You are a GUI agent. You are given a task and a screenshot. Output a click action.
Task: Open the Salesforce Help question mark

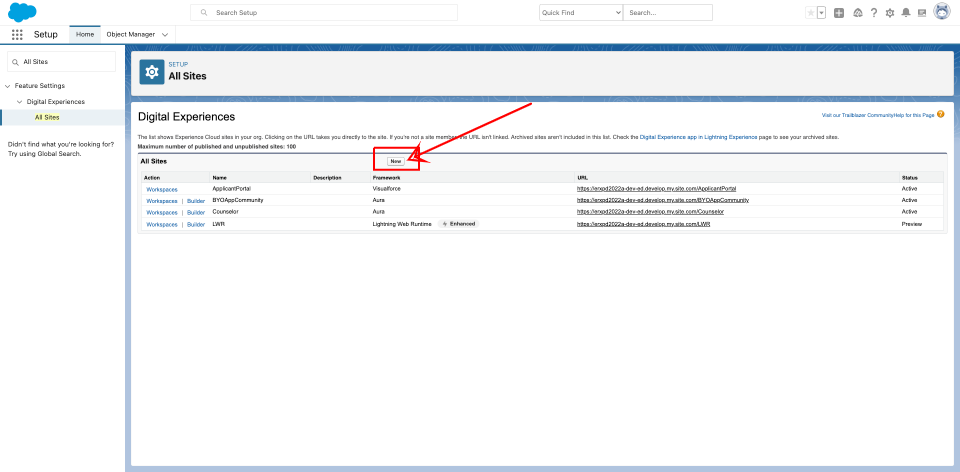[874, 12]
